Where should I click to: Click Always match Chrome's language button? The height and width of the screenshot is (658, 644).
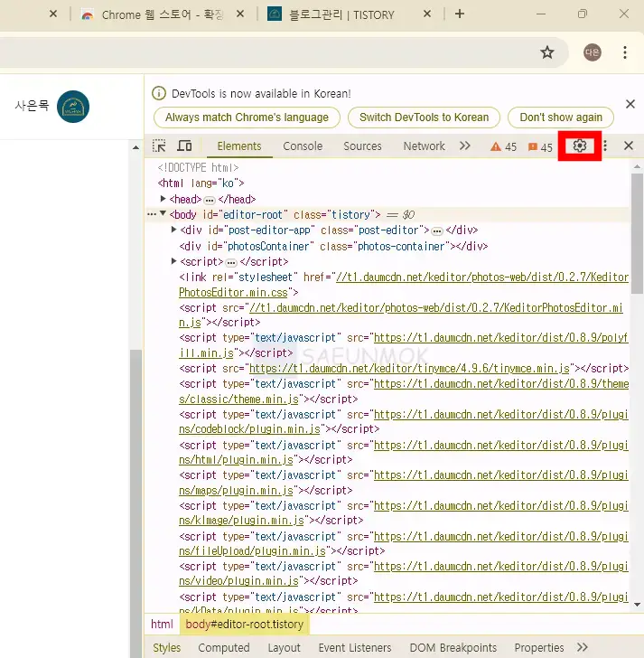click(x=247, y=117)
